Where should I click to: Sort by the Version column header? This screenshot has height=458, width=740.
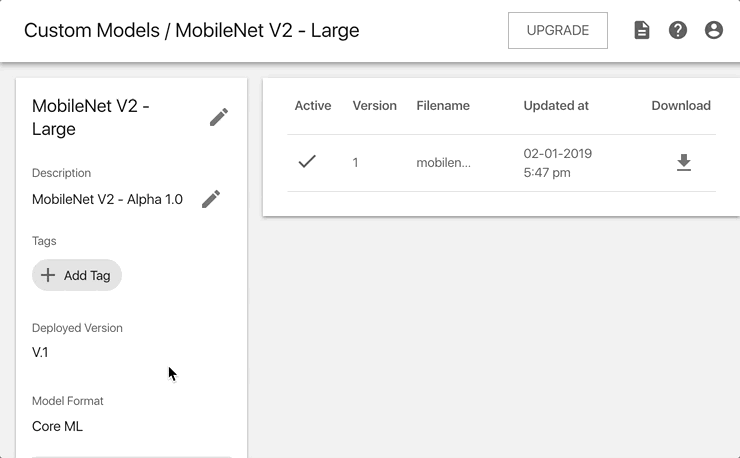point(374,105)
